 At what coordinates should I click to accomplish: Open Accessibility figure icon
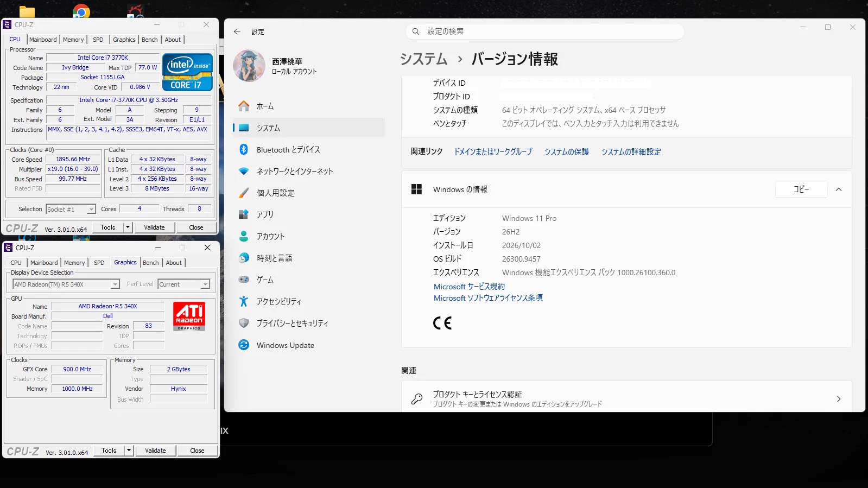tap(244, 301)
